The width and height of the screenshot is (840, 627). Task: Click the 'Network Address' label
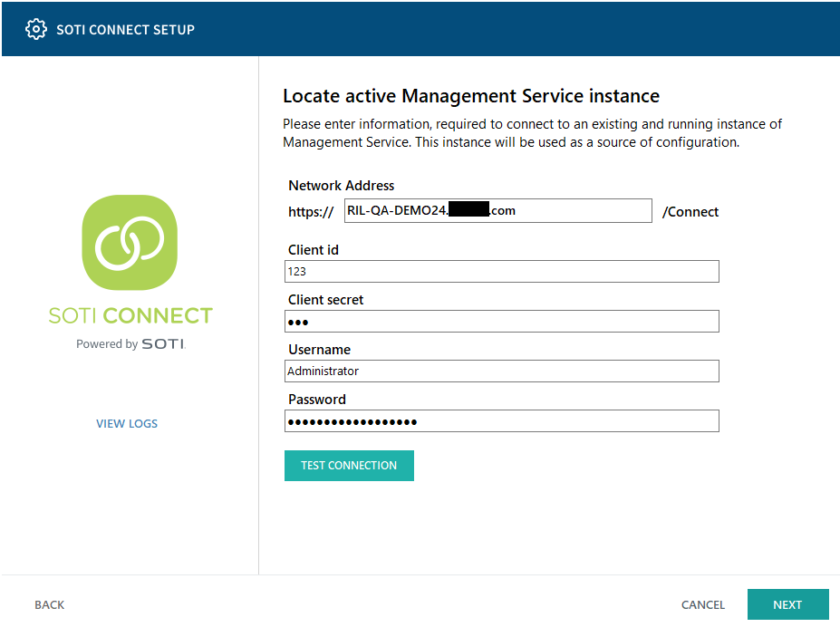tap(342, 185)
